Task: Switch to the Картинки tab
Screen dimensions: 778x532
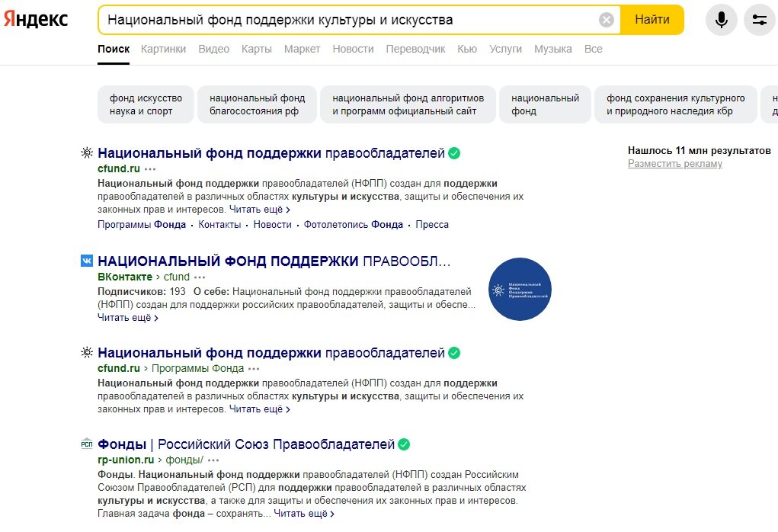Action: [x=164, y=49]
